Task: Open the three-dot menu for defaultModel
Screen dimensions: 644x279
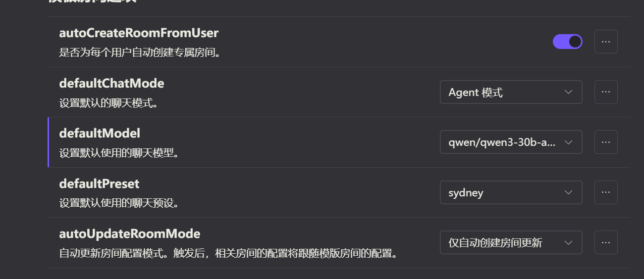Action: pyautogui.click(x=606, y=142)
